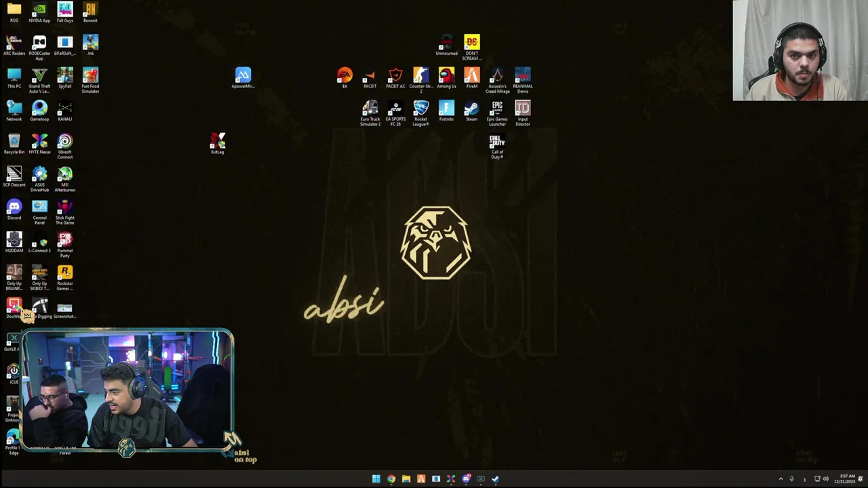Select the EA app desktop icon

tap(344, 78)
